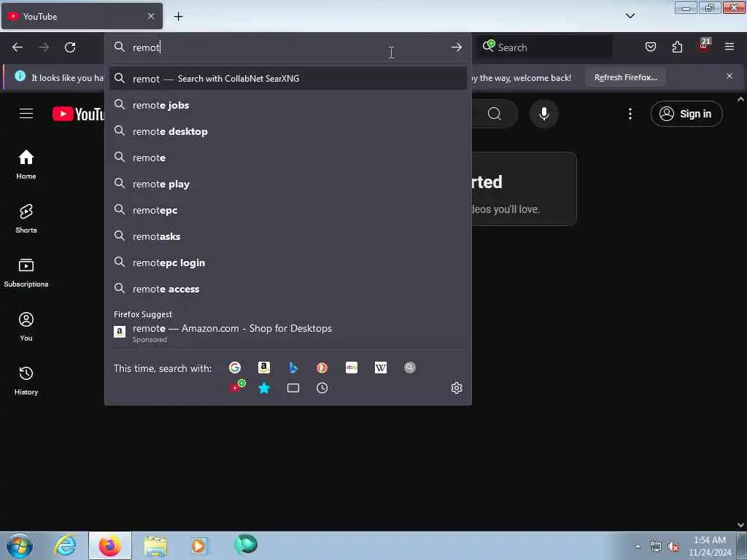747x560 pixels.
Task: Choose suggestion 'remotasks'
Action: tap(287, 236)
